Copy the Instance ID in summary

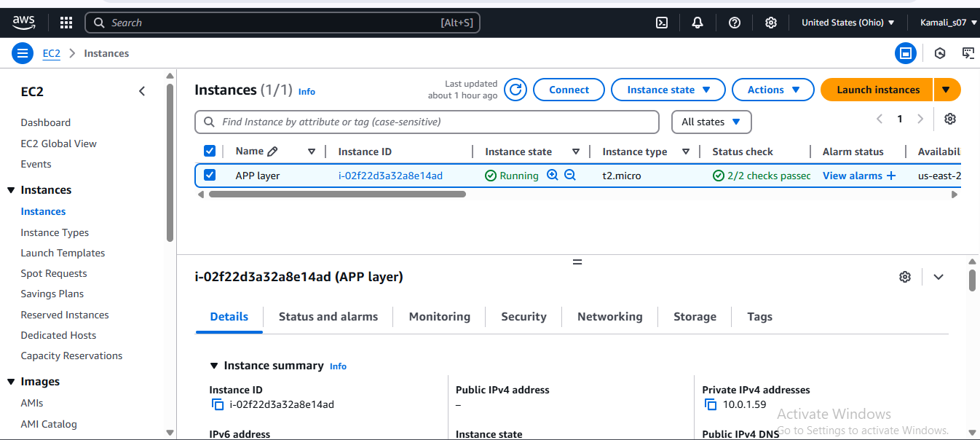(x=217, y=404)
